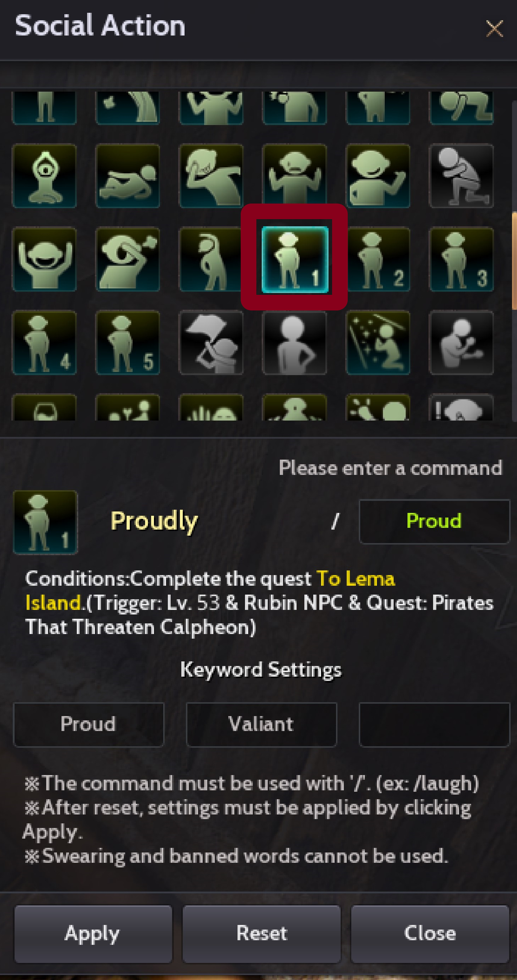Image resolution: width=517 pixels, height=980 pixels.
Task: Click the empty third keyword box
Action: click(x=434, y=724)
